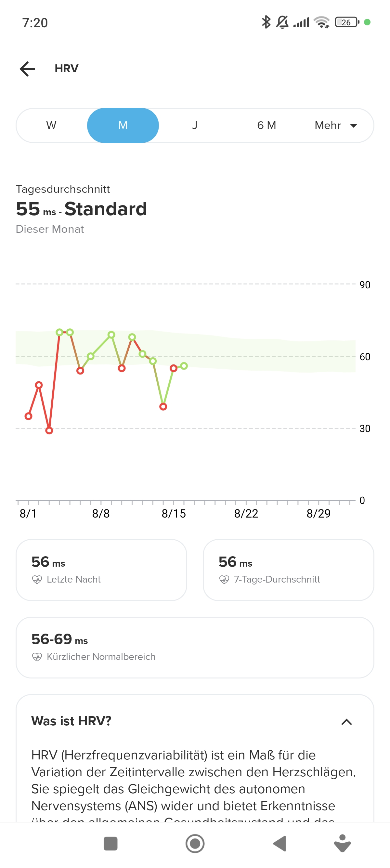Tap the battery indicator icon
390x868 pixels.
[x=347, y=22]
